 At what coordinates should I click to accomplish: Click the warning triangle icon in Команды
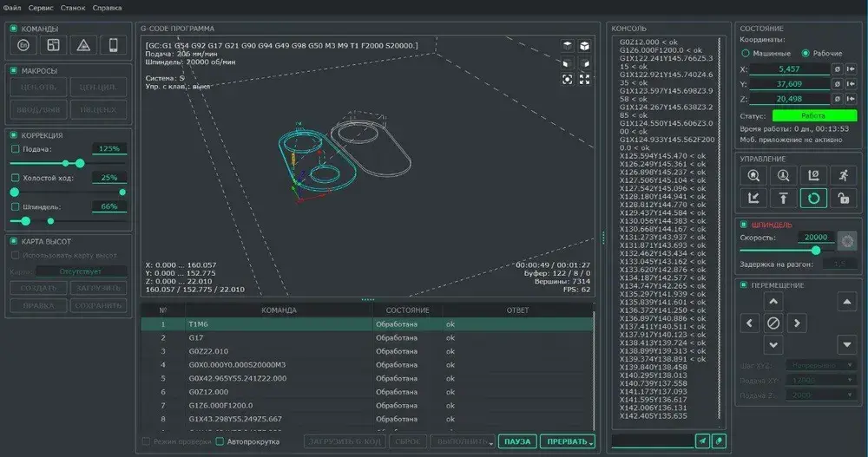(x=83, y=45)
